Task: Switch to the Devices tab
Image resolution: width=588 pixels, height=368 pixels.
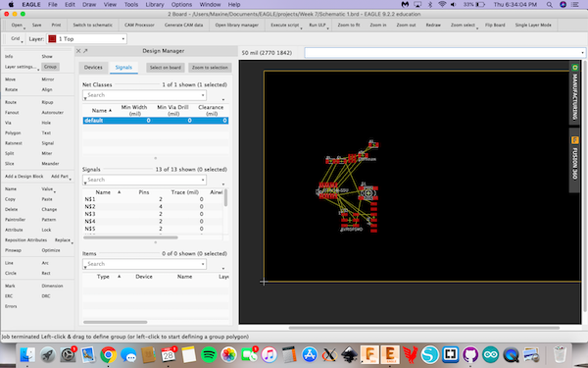Action: [x=93, y=67]
